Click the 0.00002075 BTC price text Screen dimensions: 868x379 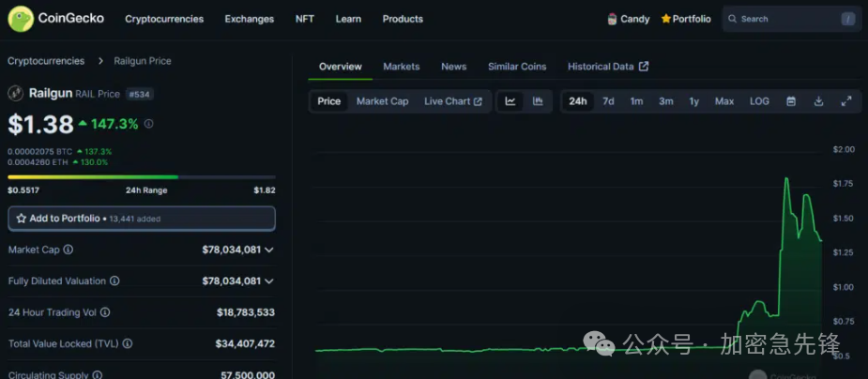39,151
